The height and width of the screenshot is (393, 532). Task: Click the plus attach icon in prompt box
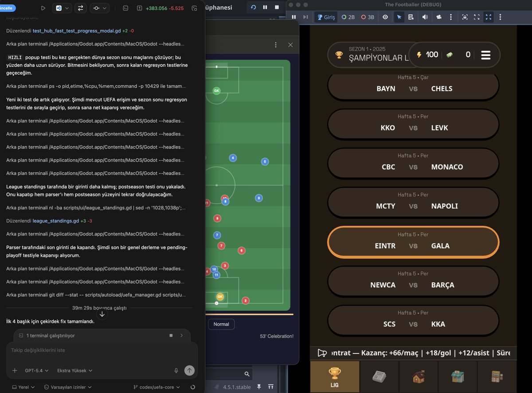point(15,370)
